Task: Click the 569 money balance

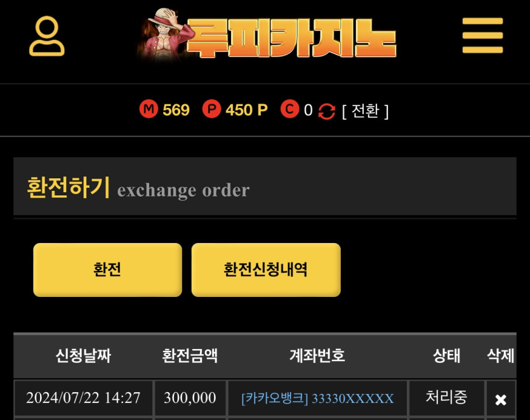Action: coord(176,110)
